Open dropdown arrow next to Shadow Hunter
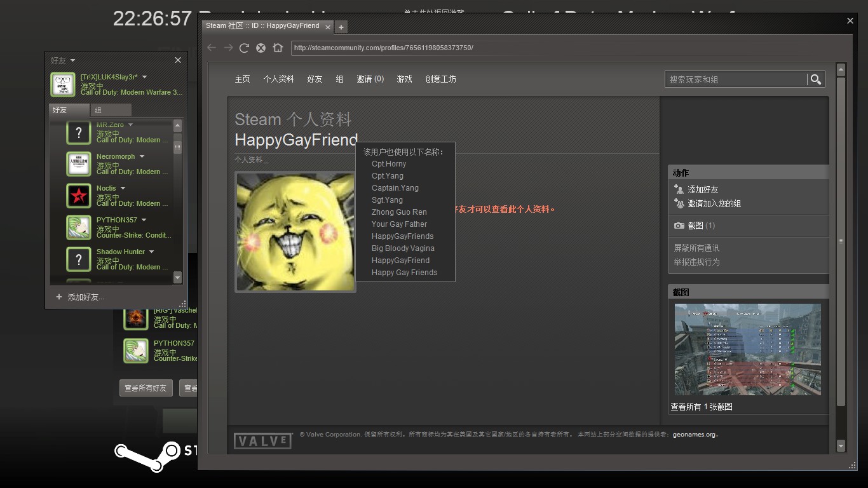 [151, 252]
